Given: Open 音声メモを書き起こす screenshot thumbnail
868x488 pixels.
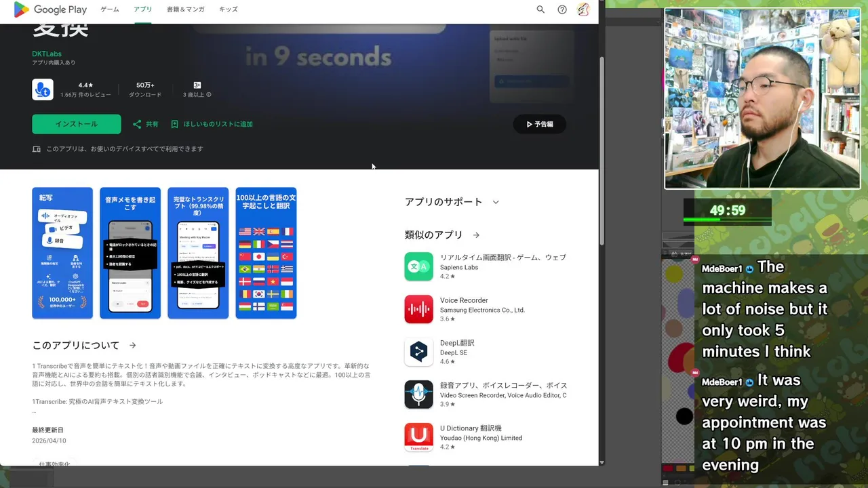Looking at the screenshot, I should (130, 253).
